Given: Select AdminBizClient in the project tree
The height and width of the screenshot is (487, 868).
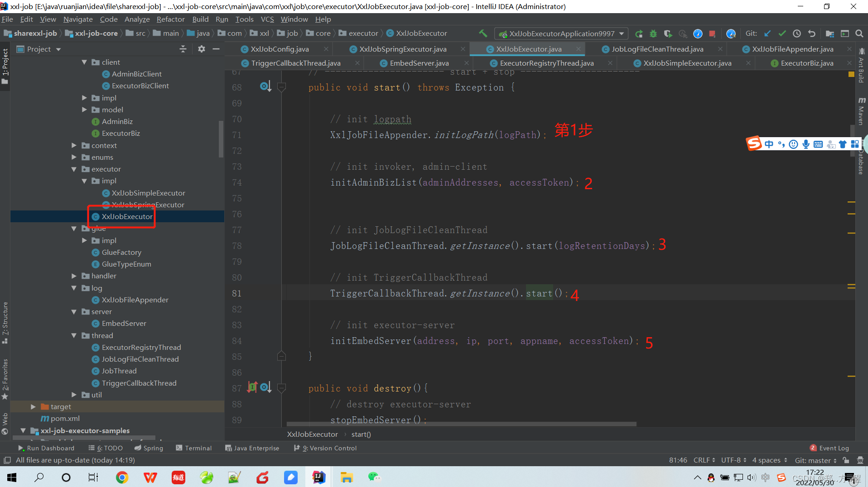Looking at the screenshot, I should (136, 74).
